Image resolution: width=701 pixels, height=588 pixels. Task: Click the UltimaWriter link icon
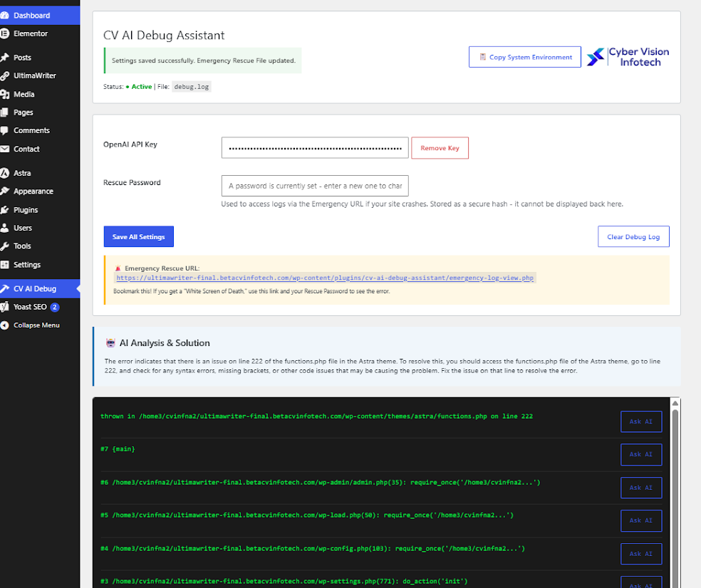pos(4,76)
